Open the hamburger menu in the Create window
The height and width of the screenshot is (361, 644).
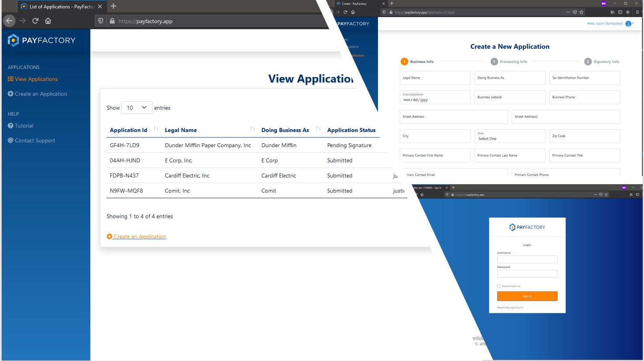click(x=637, y=12)
